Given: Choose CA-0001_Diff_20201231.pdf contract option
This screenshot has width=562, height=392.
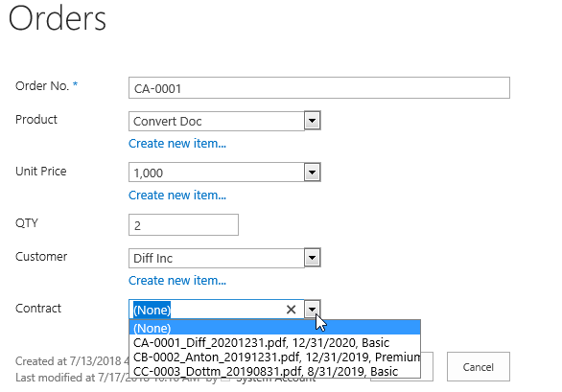Looking at the screenshot, I should 274,342.
